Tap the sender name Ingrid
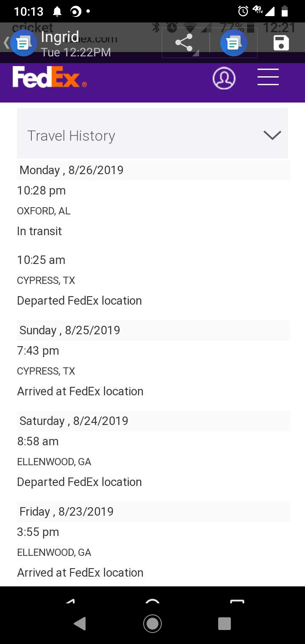Image resolution: width=305 pixels, height=644 pixels. click(x=60, y=37)
